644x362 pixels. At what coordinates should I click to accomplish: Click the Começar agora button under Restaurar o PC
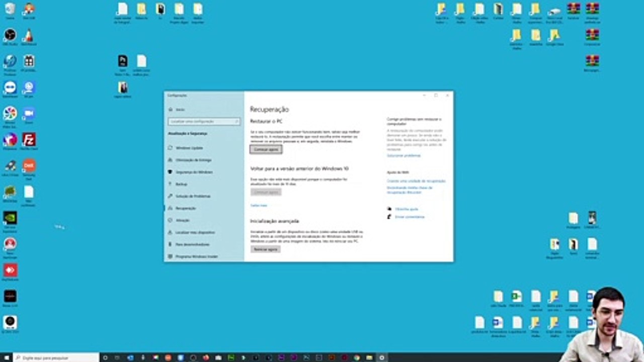(x=266, y=149)
